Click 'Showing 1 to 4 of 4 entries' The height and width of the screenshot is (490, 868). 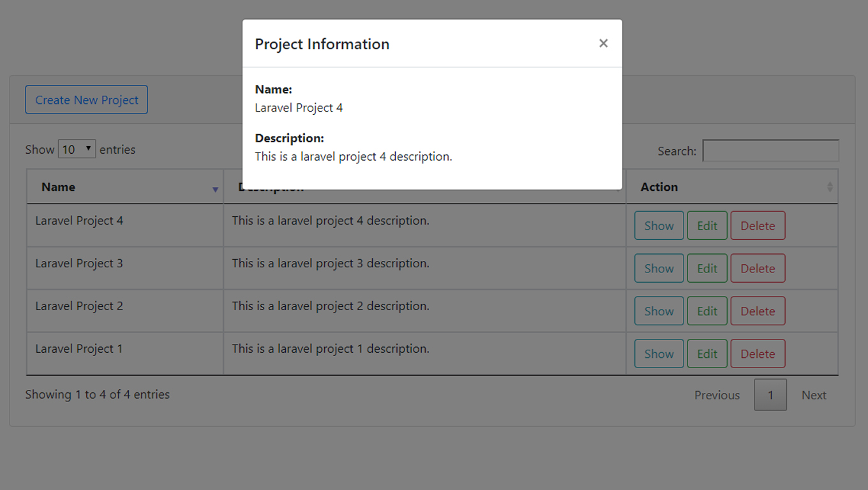click(98, 394)
